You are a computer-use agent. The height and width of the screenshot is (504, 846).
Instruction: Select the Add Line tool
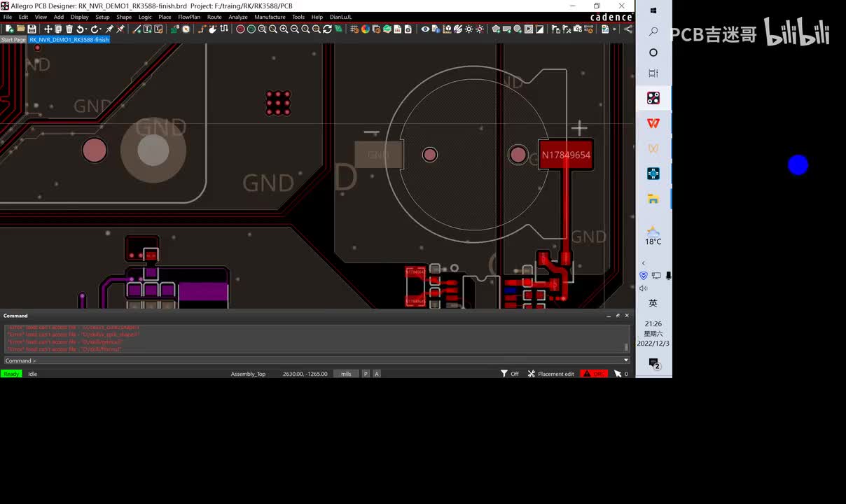click(137, 29)
